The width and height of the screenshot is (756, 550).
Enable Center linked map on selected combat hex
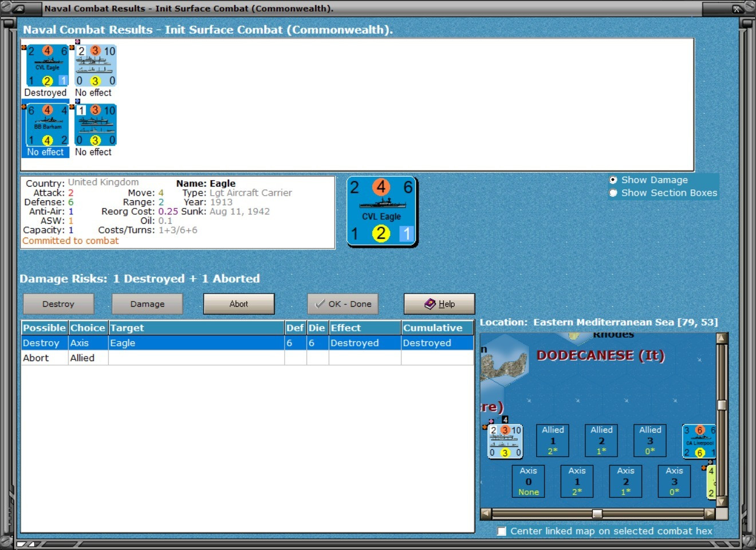click(502, 531)
